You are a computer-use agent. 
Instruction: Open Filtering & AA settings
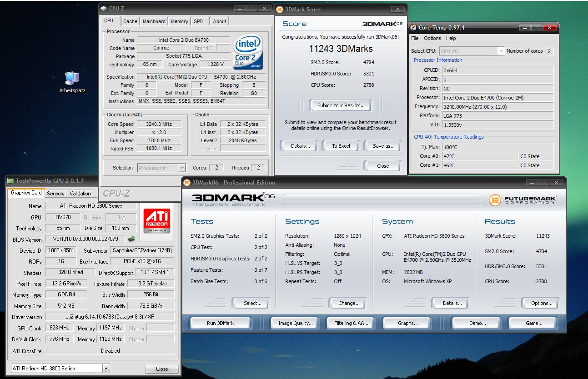pos(351,323)
